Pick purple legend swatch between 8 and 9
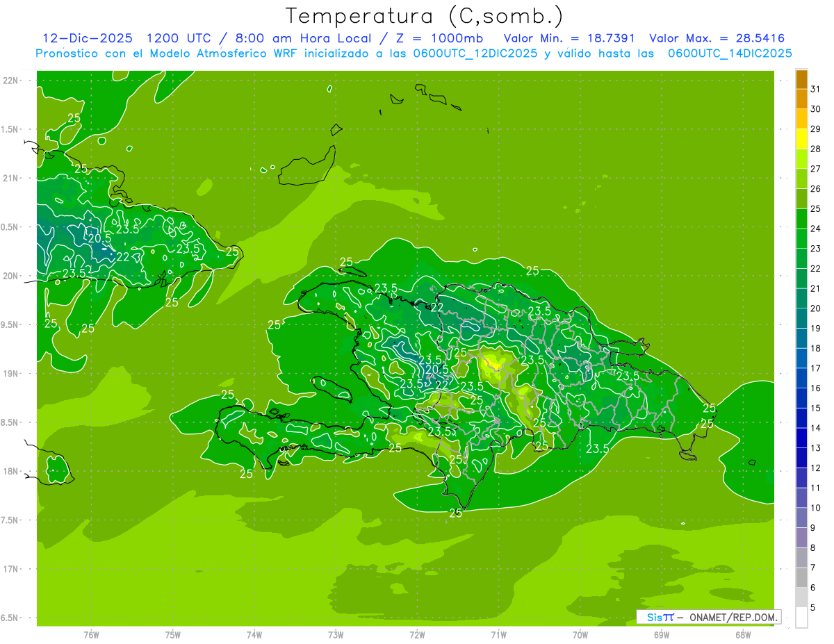The image size is (834, 644). [801, 538]
